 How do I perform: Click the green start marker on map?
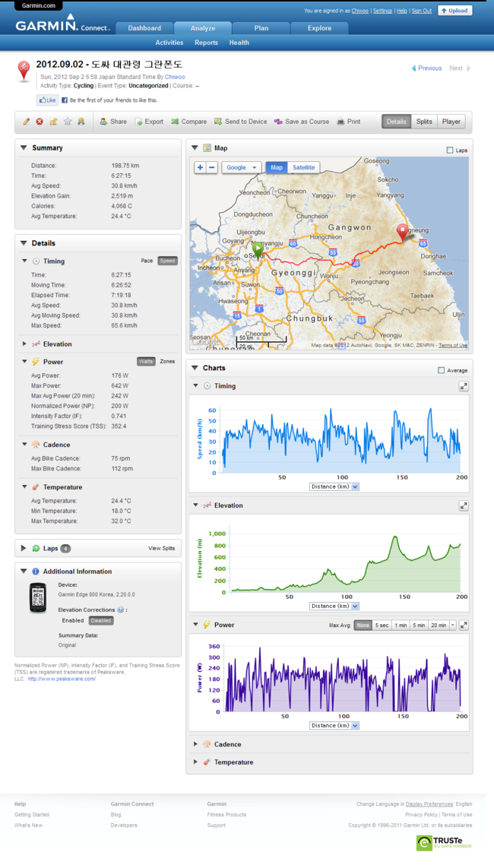click(x=258, y=249)
